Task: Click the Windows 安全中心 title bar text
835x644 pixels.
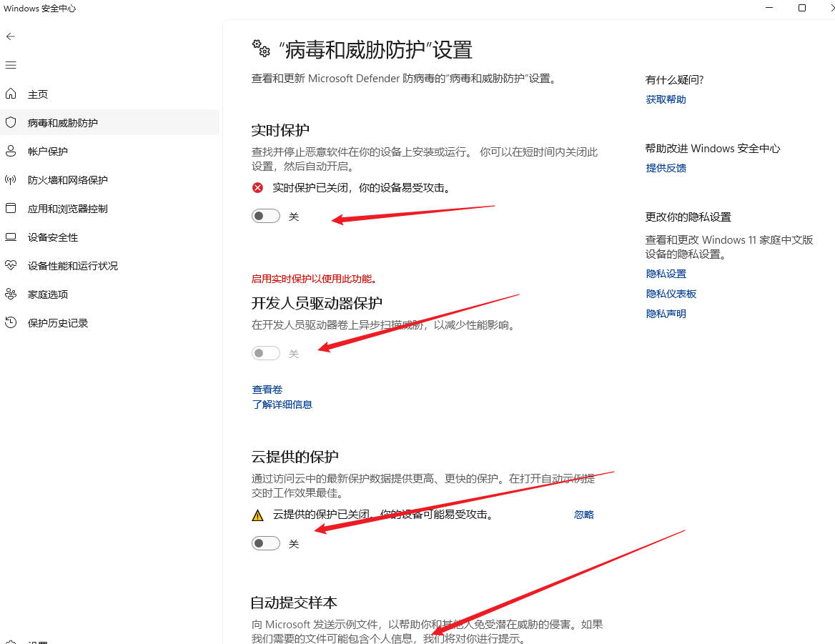Action: (x=39, y=9)
